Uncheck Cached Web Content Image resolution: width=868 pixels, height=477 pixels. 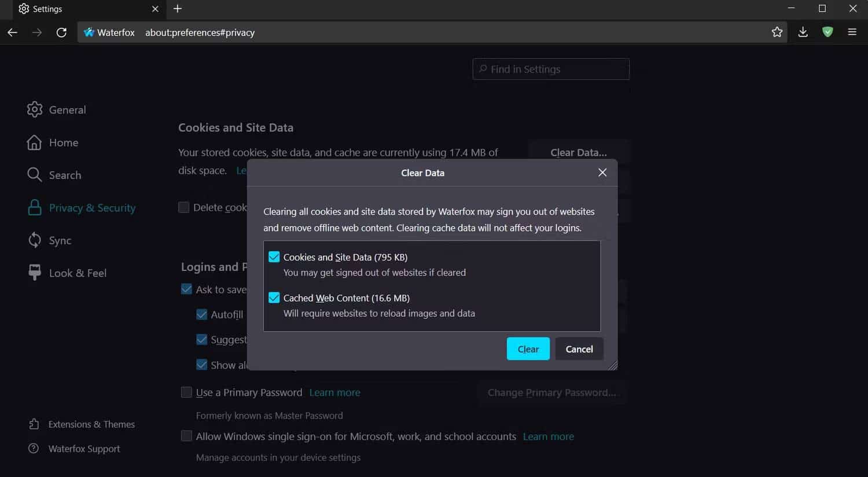point(273,297)
